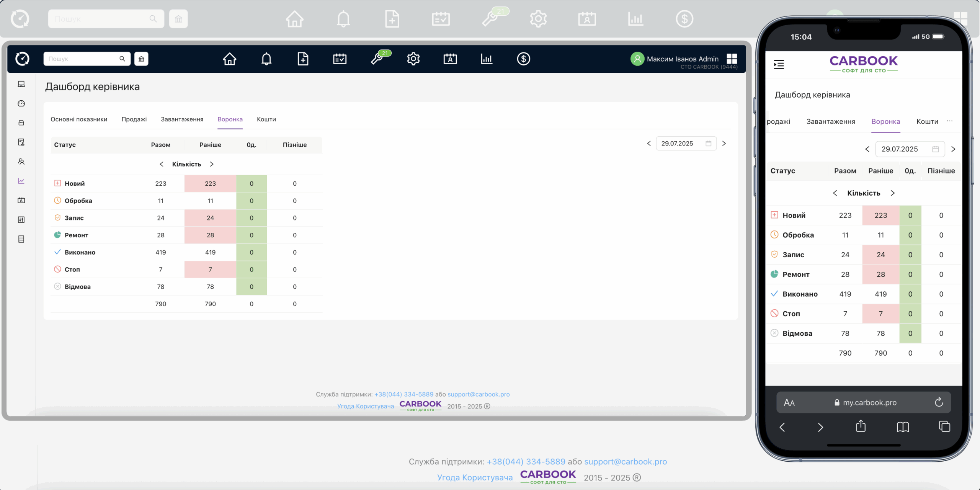Open notifications bell in navy toolbar
This screenshot has height=490, width=980.
click(266, 59)
